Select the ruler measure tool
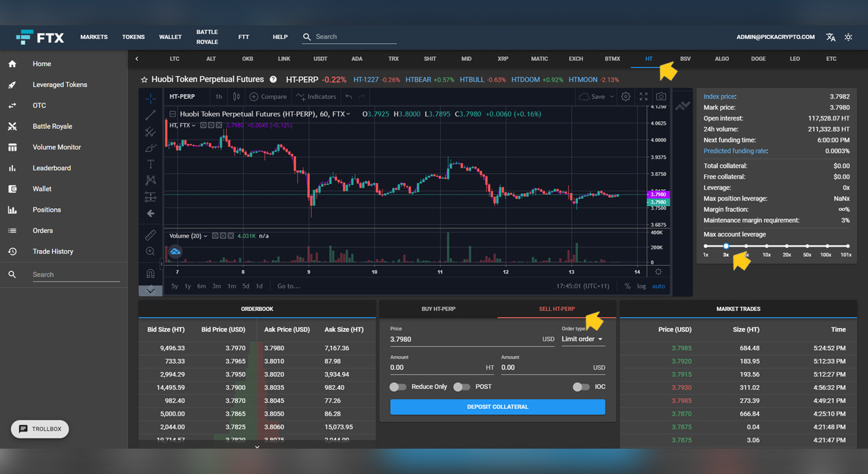Viewport: 868px width, 474px height. click(150, 235)
